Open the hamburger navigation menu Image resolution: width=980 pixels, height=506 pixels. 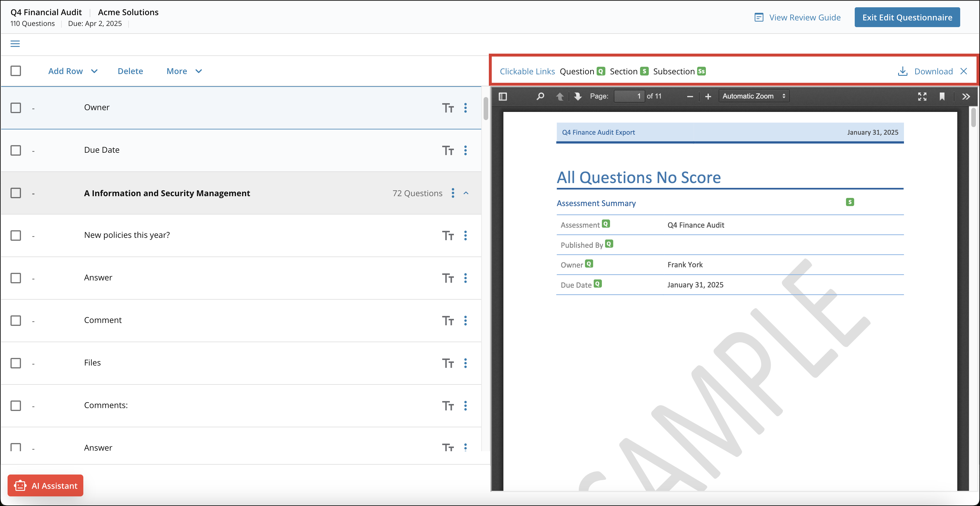15,44
